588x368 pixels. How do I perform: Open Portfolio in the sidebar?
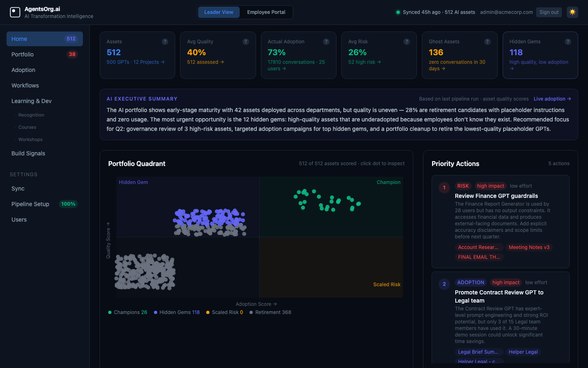point(22,54)
